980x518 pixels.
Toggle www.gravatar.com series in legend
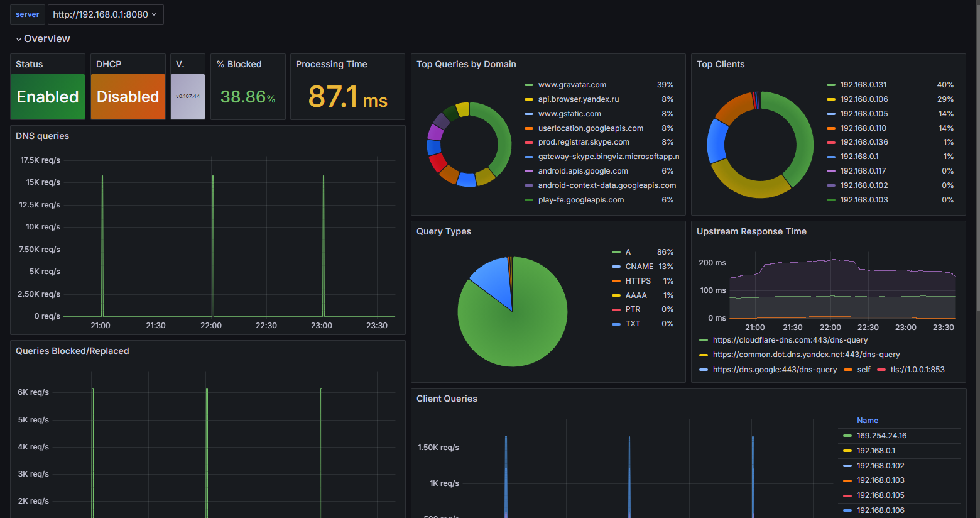(x=572, y=85)
